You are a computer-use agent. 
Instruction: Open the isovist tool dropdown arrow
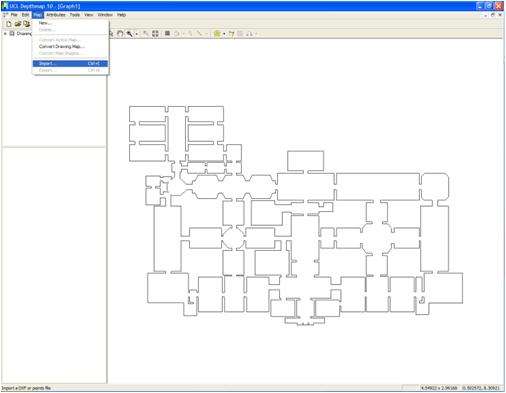tap(224, 34)
